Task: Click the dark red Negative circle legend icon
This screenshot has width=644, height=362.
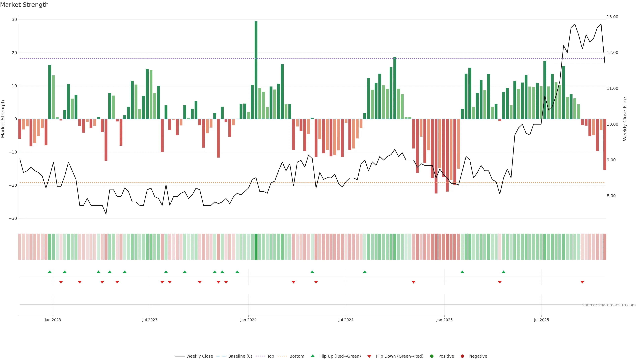Action: (462, 356)
